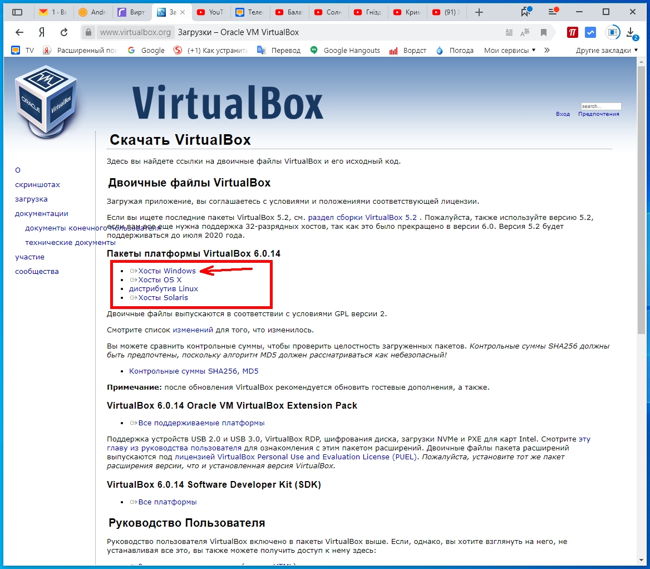Open the Погода bookmark
Image resolution: width=650 pixels, height=569 pixels.
(x=454, y=50)
